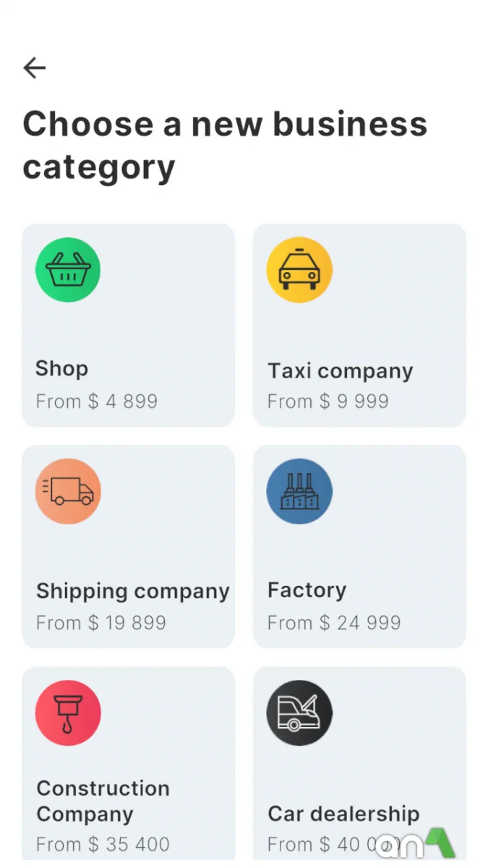
Task: Select the Taxi company label
Action: (340, 371)
